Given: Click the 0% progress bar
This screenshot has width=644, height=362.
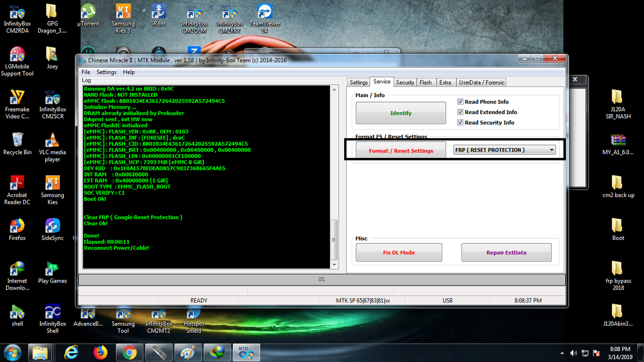Looking at the screenshot, I should tap(321, 279).
